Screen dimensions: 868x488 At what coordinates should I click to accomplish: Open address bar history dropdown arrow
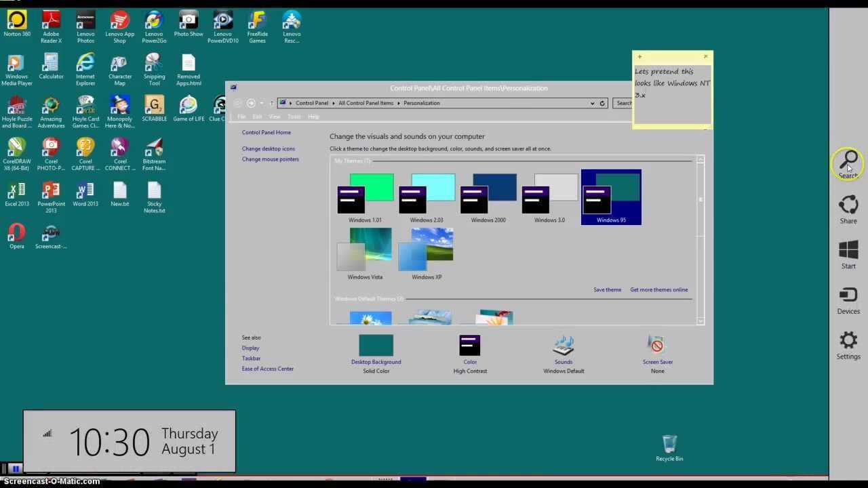pos(592,103)
